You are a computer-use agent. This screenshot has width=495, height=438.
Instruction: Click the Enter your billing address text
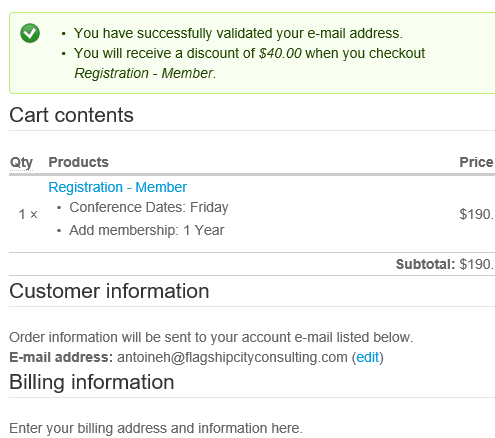point(156,428)
